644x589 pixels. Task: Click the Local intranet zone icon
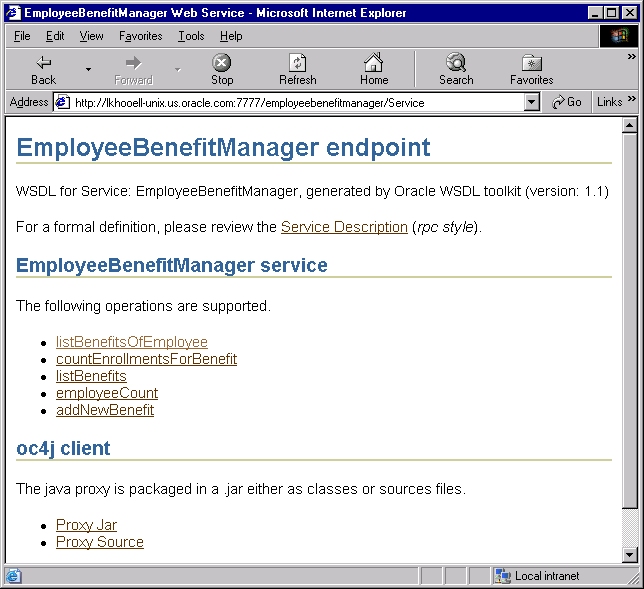[503, 576]
